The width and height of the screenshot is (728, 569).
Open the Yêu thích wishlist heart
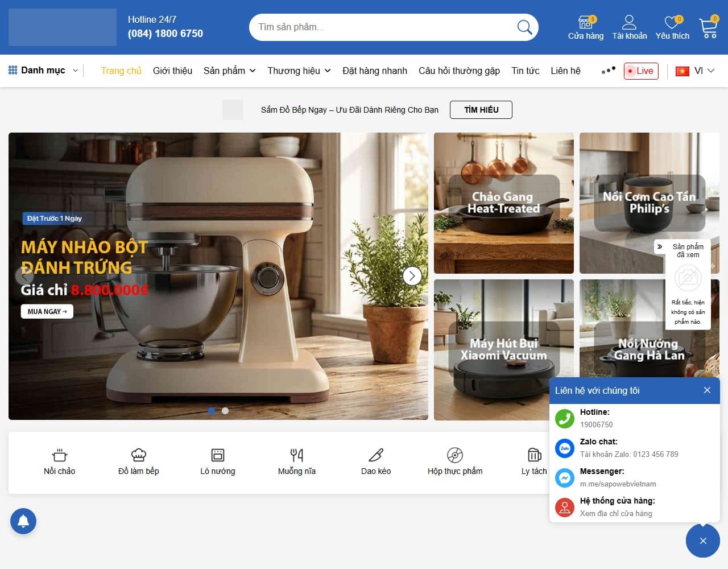[x=672, y=22]
